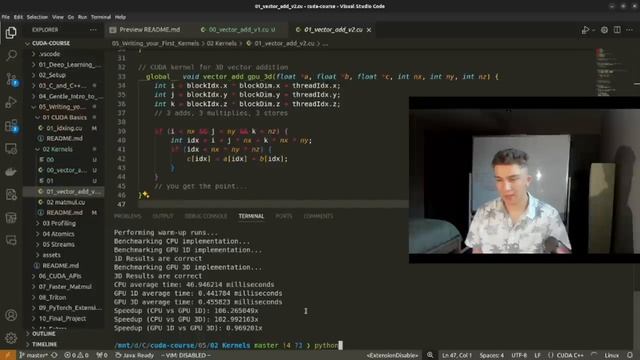Image resolution: width=640 pixels, height=360 pixels.
Task: Close the 01_vector_add_v2.cu tab
Action: click(x=369, y=30)
